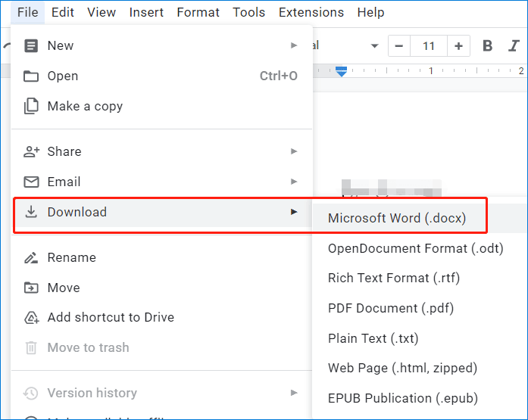Increase font size with plus button
This screenshot has width=528, height=420.
click(458, 45)
